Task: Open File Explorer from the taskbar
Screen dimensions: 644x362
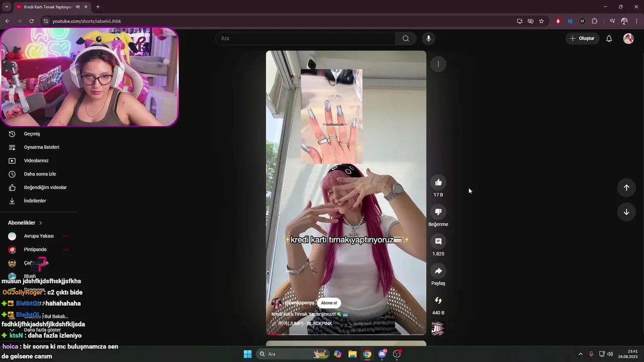Action: (352, 354)
